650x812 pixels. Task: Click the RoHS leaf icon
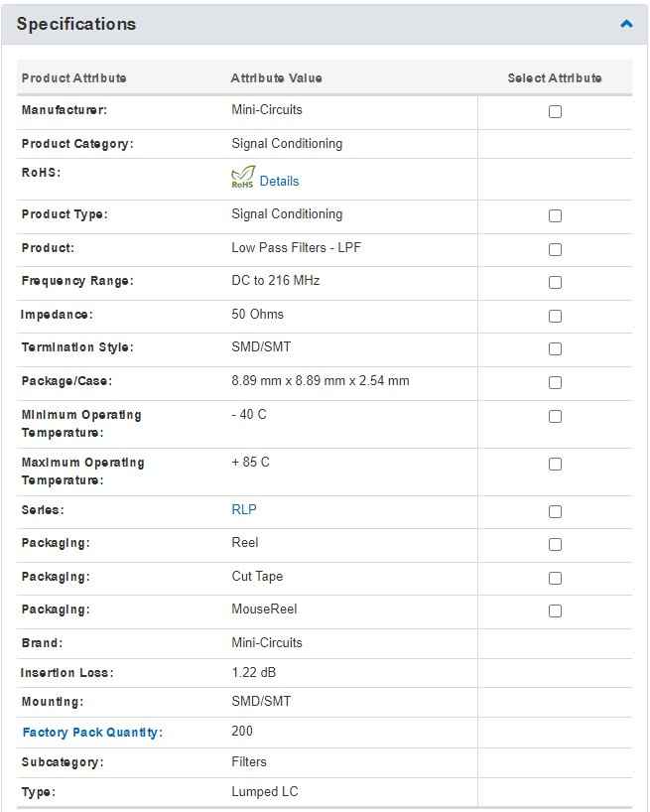242,177
